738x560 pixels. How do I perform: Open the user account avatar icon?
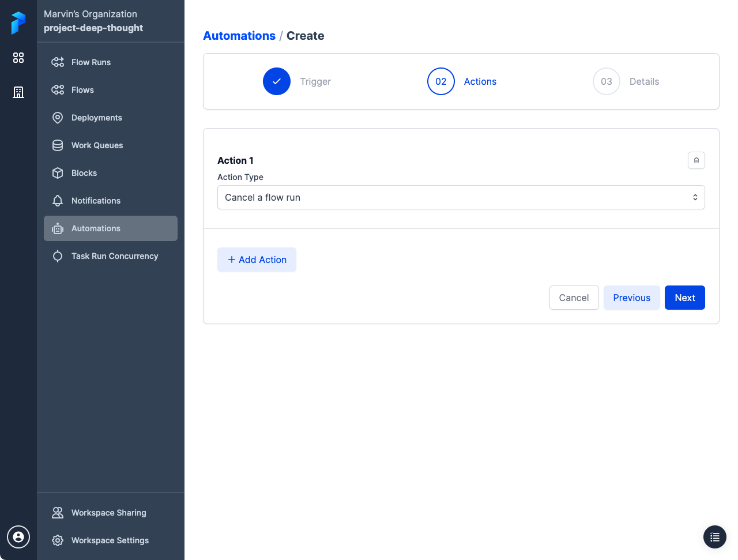point(18,537)
